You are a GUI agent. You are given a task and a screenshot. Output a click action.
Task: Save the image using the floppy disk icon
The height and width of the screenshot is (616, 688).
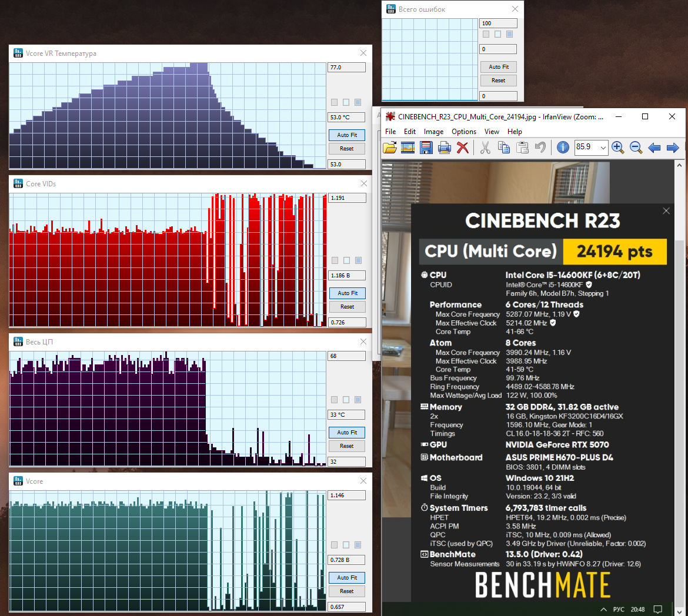click(x=426, y=148)
